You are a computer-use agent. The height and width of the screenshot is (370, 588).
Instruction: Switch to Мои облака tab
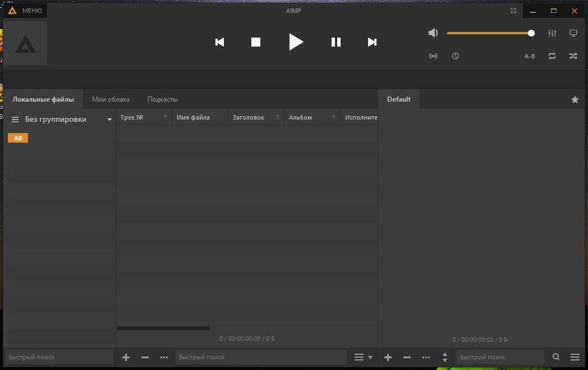(x=111, y=99)
